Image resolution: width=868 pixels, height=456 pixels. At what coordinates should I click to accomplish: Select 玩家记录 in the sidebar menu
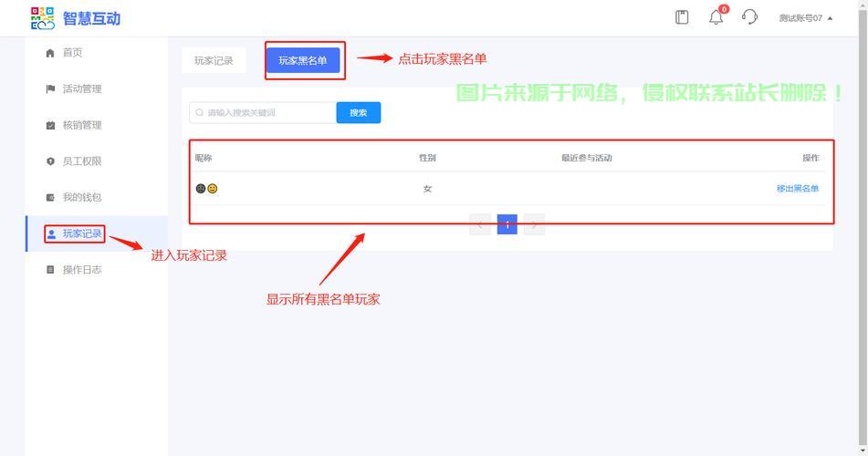(81, 234)
